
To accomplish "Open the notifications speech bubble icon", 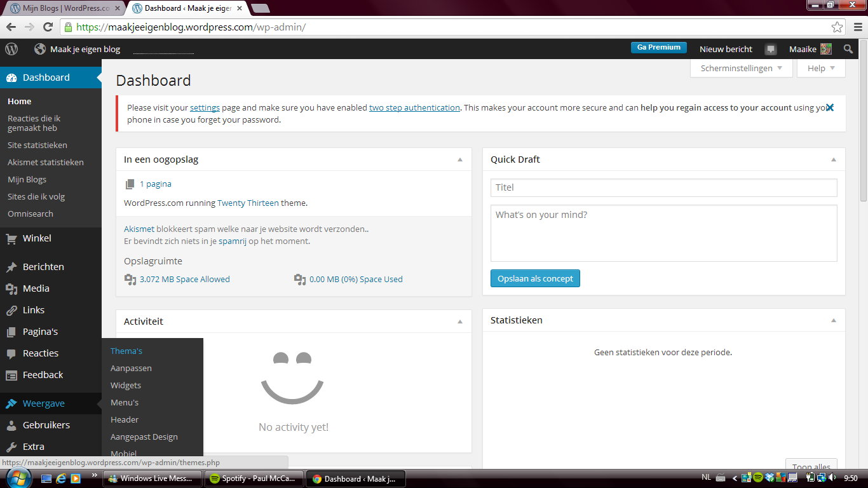I will coord(771,50).
